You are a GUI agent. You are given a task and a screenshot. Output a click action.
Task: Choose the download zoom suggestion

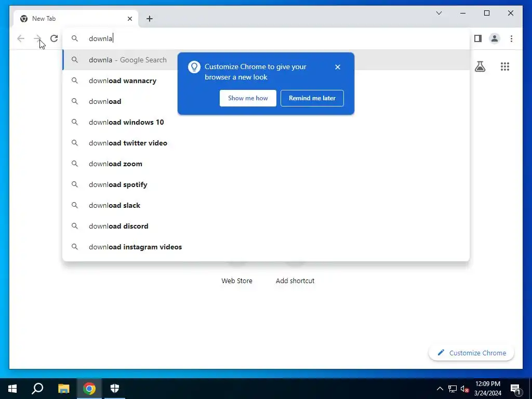267,164
